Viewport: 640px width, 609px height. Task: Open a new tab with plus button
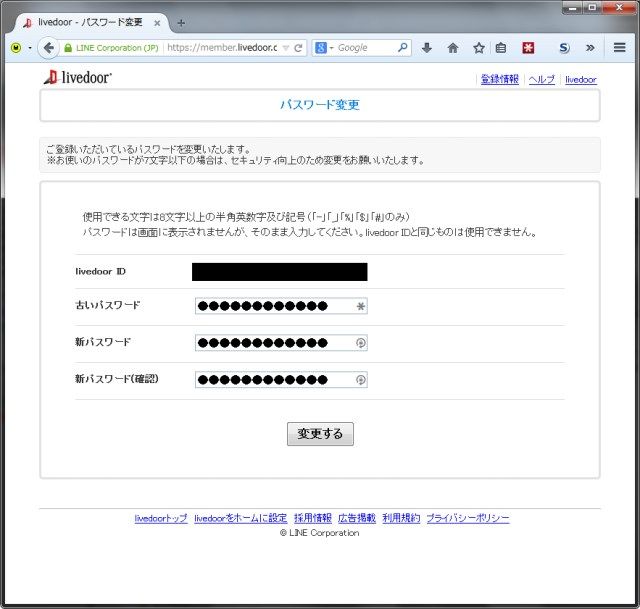pos(181,23)
